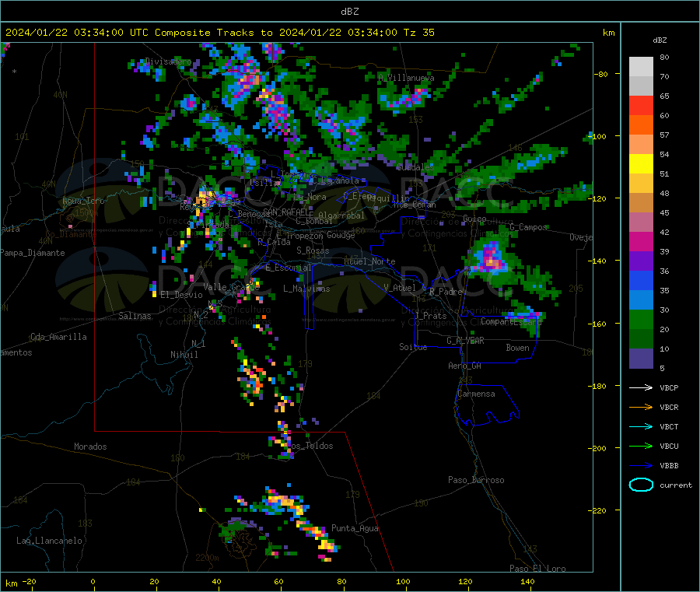Image resolution: width=700 pixels, height=592 pixels.
Task: Click the Cda_Amarilla map label
Action: pos(58,337)
